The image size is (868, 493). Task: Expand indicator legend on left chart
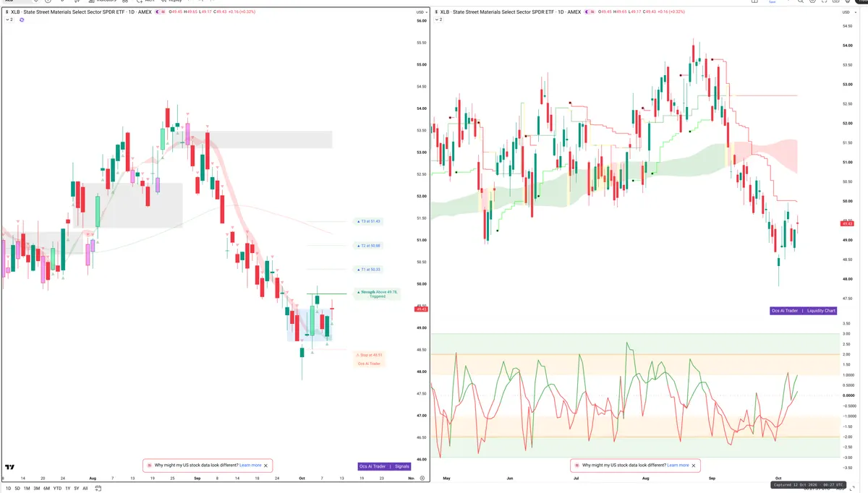[x=10, y=20]
